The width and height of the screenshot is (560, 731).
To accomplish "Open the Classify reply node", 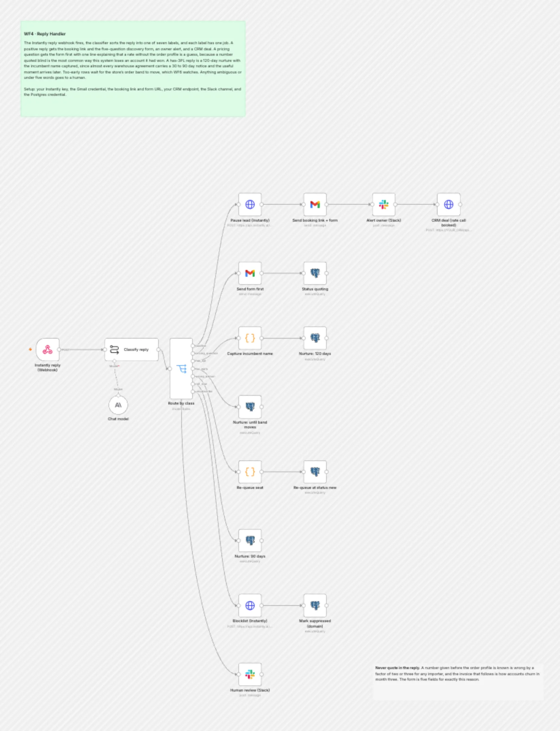I will (x=132, y=350).
